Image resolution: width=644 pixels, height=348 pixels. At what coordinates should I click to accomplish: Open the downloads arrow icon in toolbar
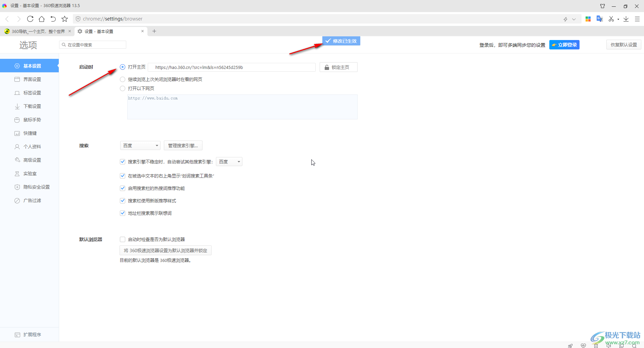[626, 19]
